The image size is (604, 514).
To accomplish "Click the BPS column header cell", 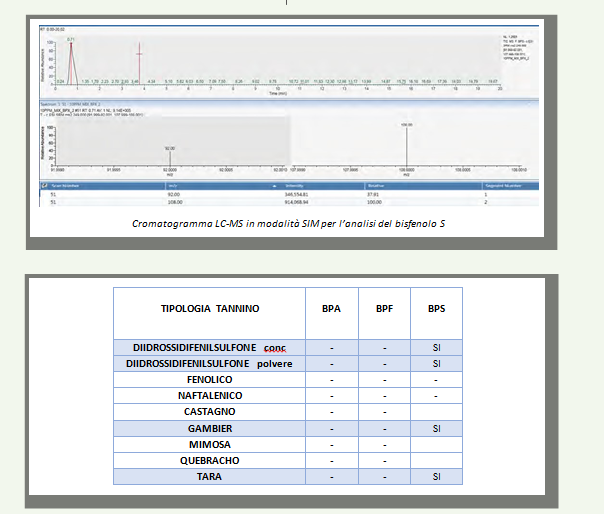I will tap(436, 310).
